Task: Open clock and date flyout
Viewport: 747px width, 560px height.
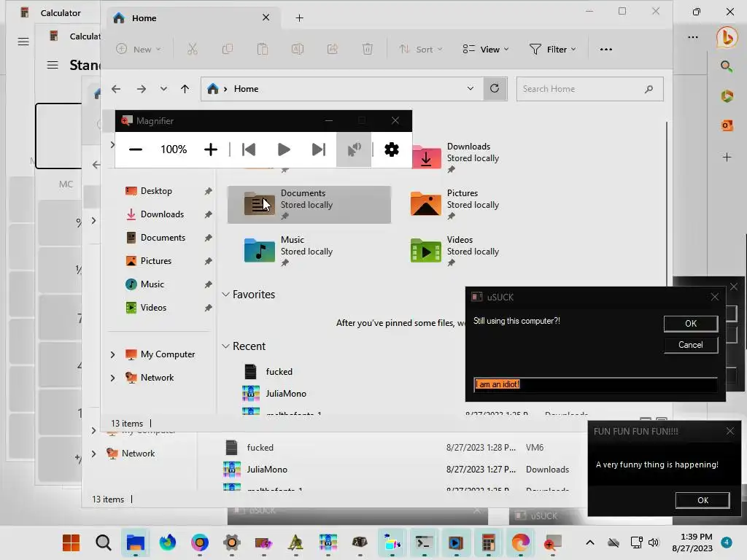Action: pyautogui.click(x=692, y=542)
